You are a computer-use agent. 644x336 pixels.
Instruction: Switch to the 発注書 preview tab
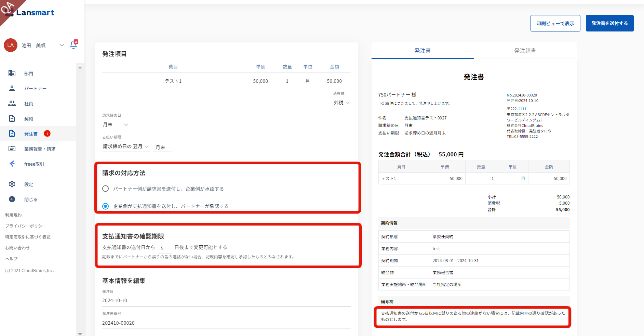[x=422, y=51]
